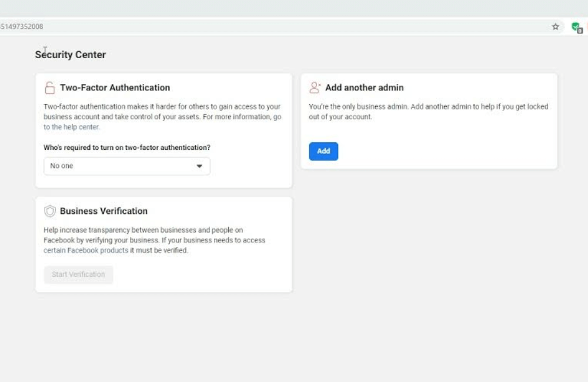Click the Business Verification shield icon
Image resolution: width=588 pixels, height=382 pixels.
click(x=50, y=211)
